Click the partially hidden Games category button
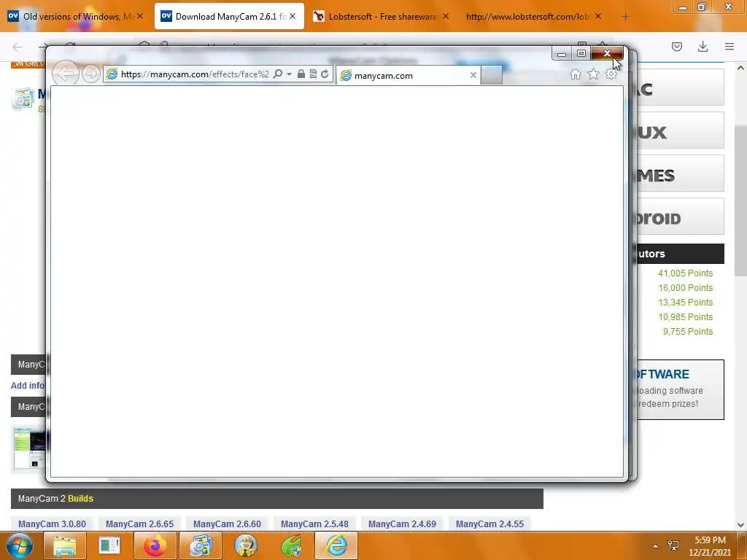This screenshot has height=560, width=747. coord(681,174)
